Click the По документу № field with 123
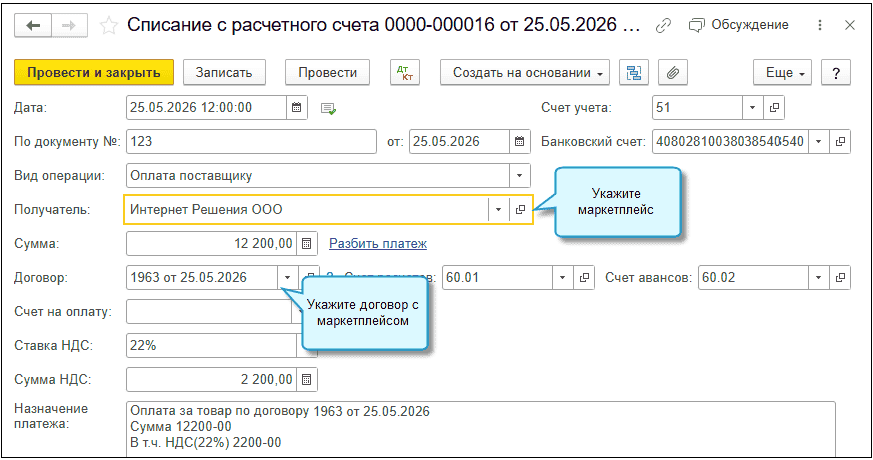Viewport: 873px width, 460px height. point(252,141)
